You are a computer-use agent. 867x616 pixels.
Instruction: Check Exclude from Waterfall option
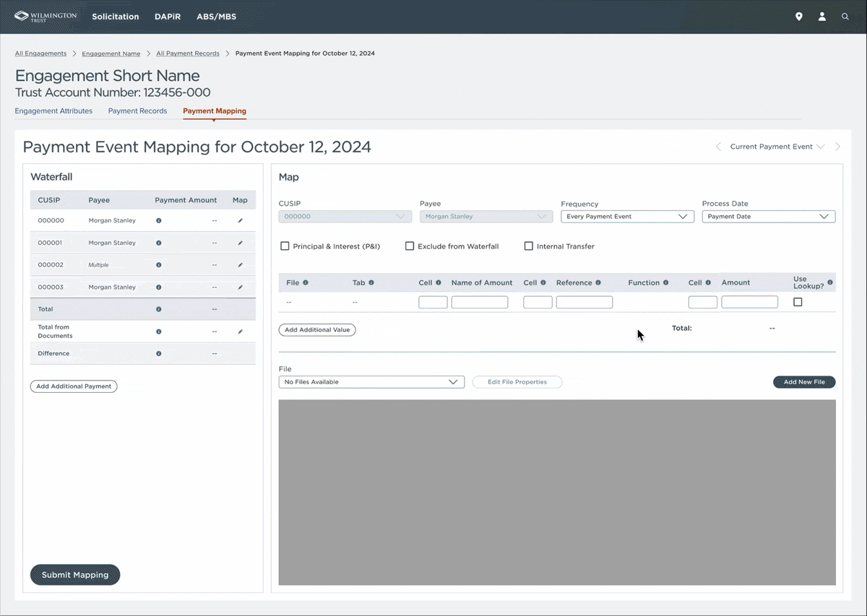coord(410,246)
